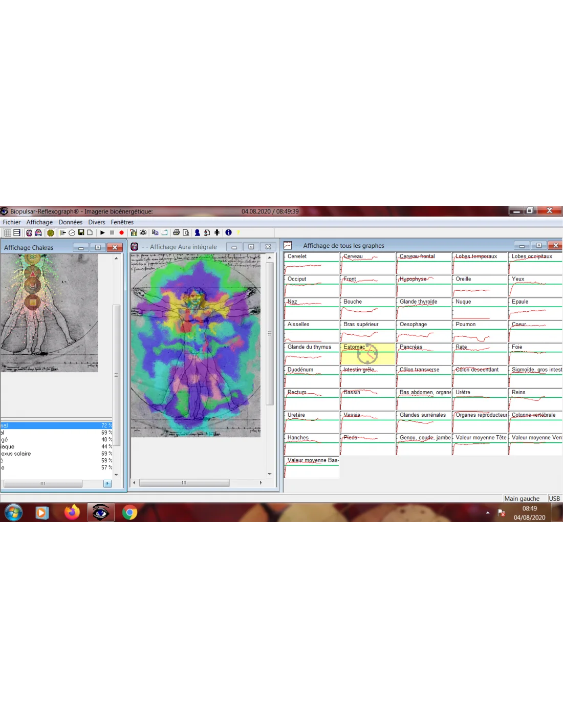Click the black body figure icon
The image size is (563, 728).
pyautogui.click(x=217, y=232)
